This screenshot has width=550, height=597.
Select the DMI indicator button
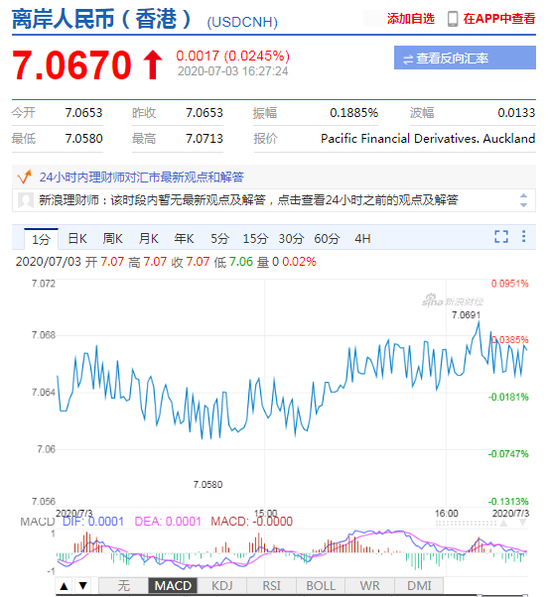419,586
